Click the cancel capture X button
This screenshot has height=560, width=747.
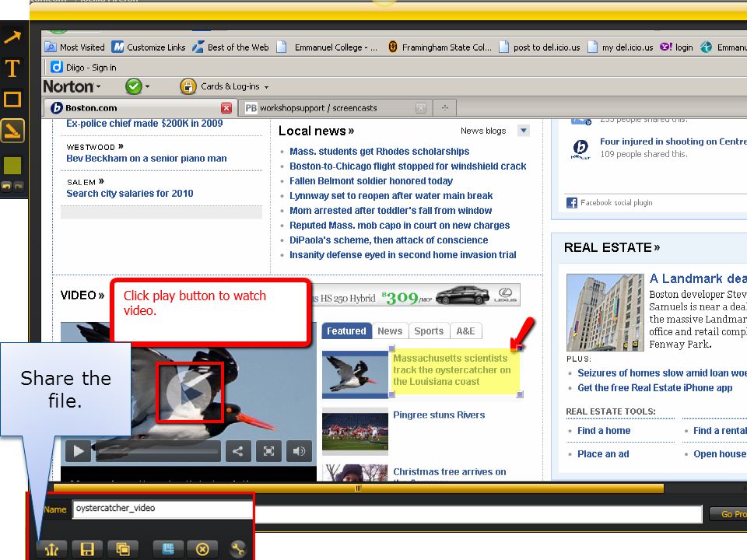(202, 549)
